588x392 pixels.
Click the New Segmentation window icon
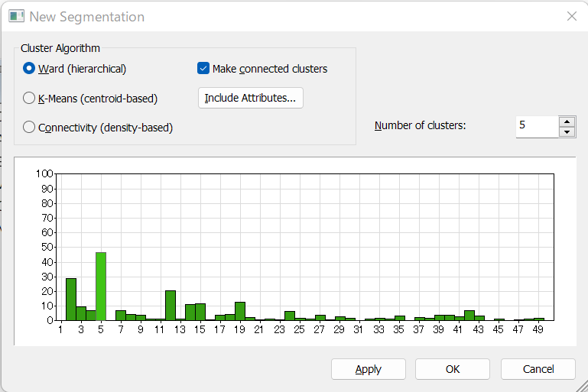pyautogui.click(x=17, y=17)
